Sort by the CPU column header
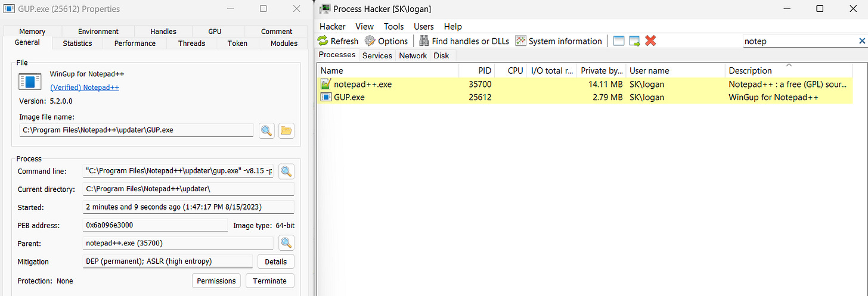Viewport: 868px width, 296px height. point(511,70)
